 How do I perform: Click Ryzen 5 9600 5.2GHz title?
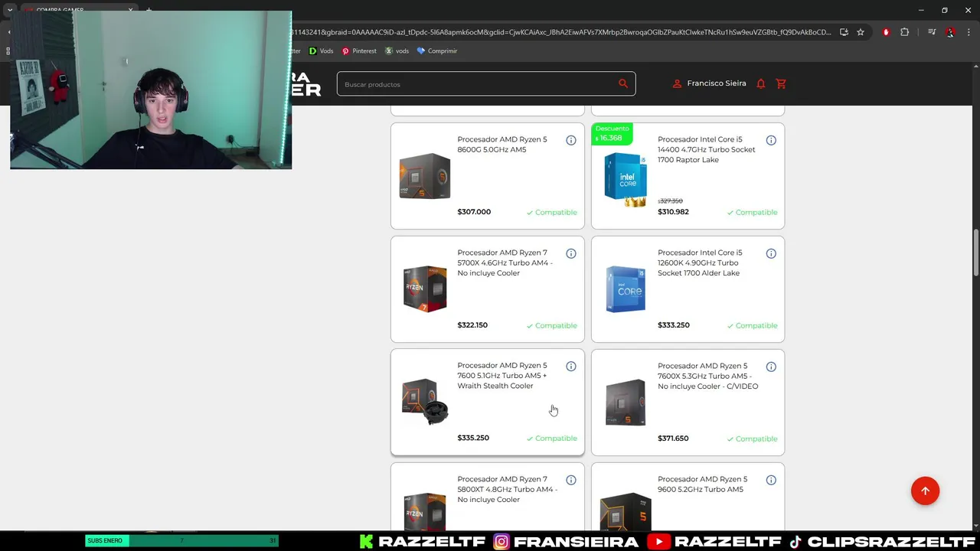[x=702, y=484]
